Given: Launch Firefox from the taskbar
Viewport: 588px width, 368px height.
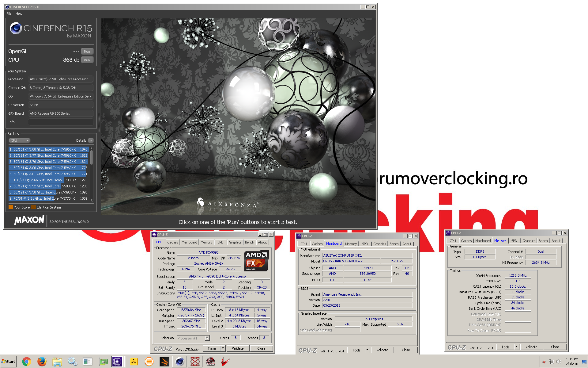Looking at the screenshot, I should click(x=42, y=362).
